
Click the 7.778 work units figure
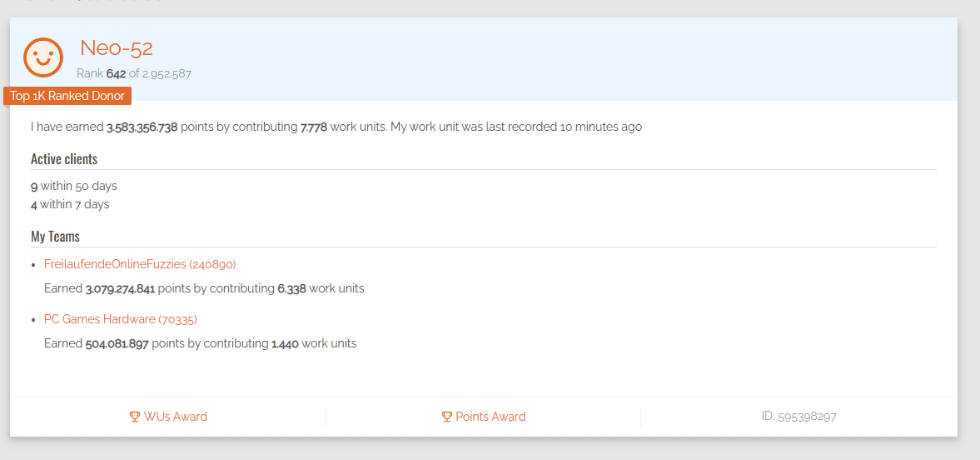click(314, 127)
